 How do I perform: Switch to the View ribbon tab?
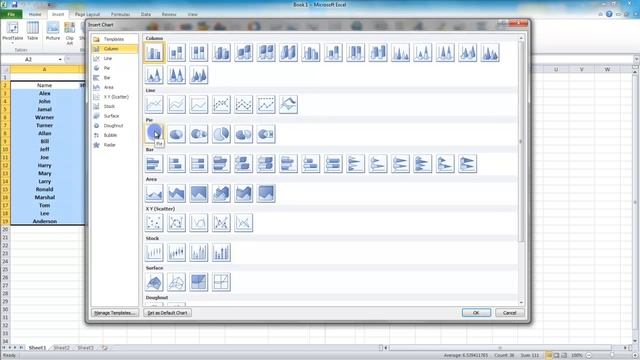point(192,14)
